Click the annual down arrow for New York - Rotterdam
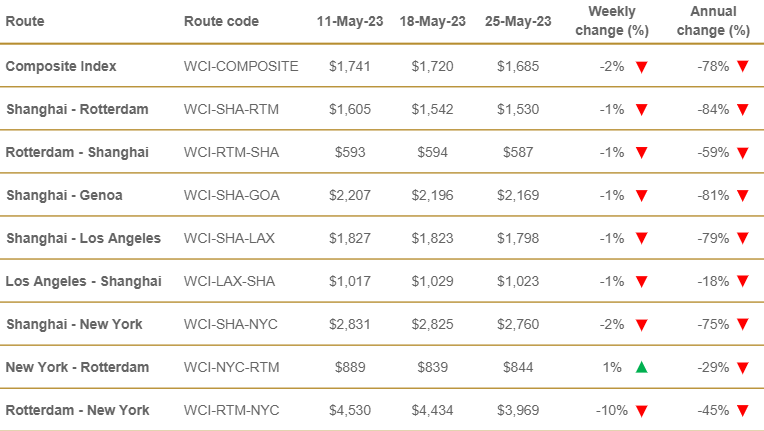Screen dimensions: 764x431 (743, 368)
